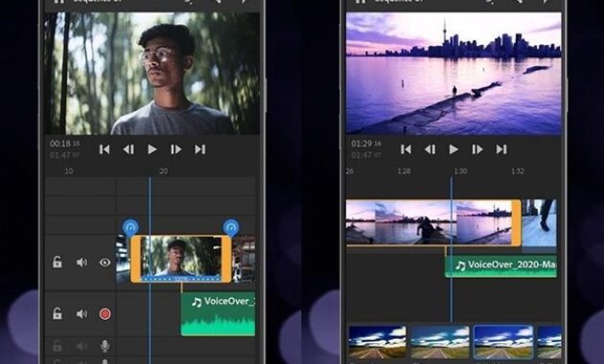Viewport: 604px width, 364px height.
Task: Click the 1:32 ruler mark
Action: (x=518, y=171)
